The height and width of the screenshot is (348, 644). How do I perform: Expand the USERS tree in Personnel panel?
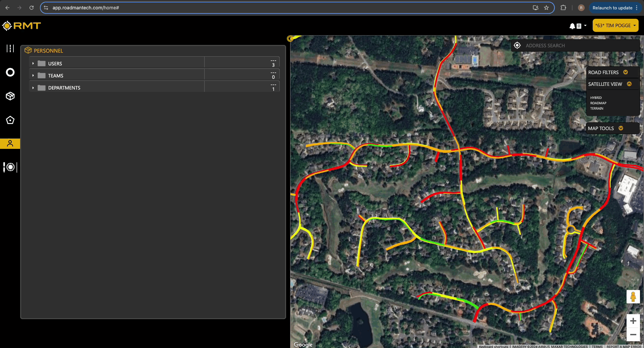33,63
